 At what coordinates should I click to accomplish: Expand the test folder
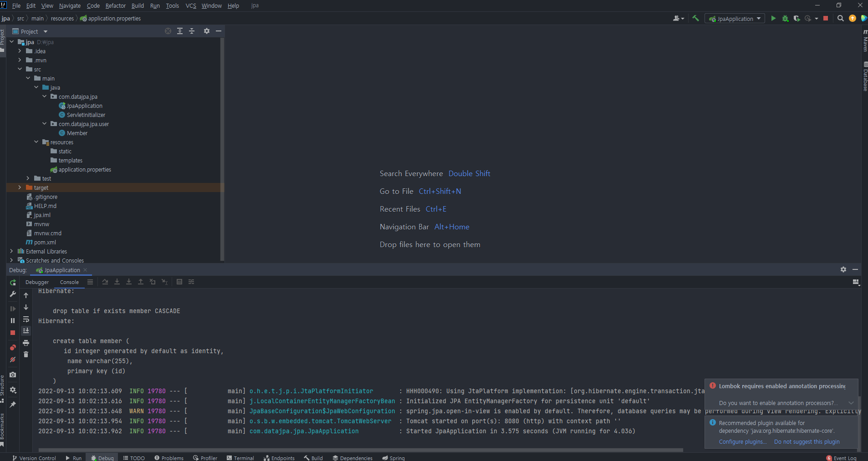[x=28, y=178]
